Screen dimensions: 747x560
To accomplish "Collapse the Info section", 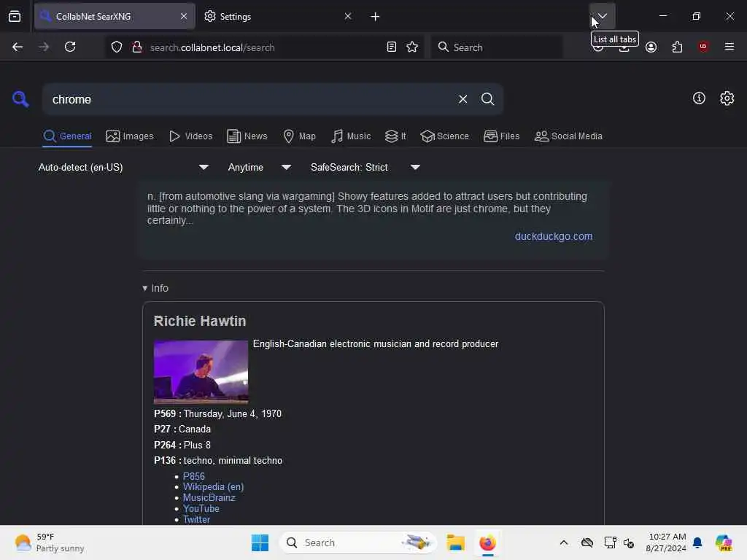I will pyautogui.click(x=155, y=288).
